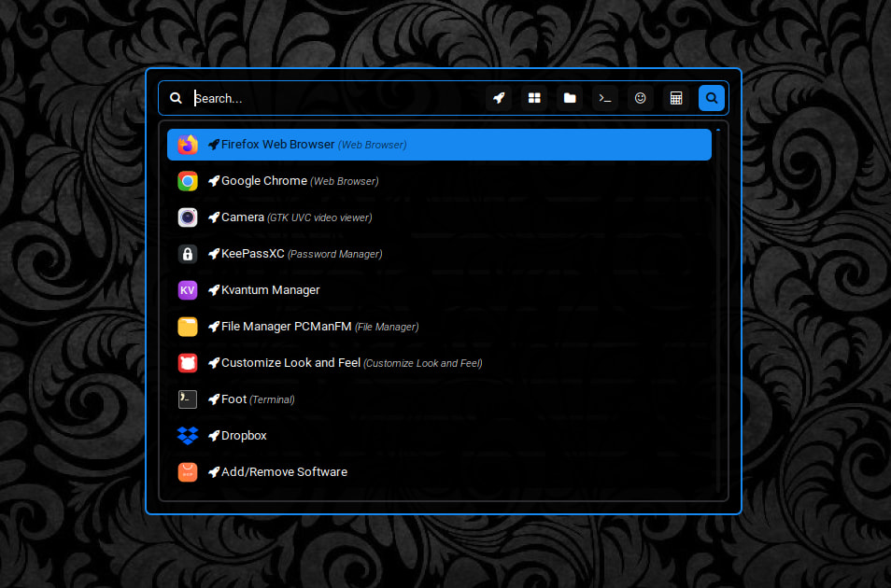Select Add/Remove Software entry text

tap(284, 472)
